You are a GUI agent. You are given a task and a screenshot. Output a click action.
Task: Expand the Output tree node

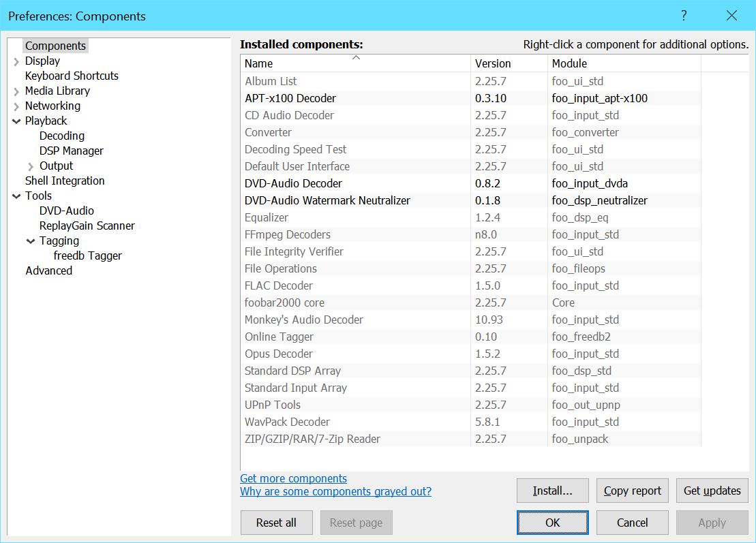point(31,166)
